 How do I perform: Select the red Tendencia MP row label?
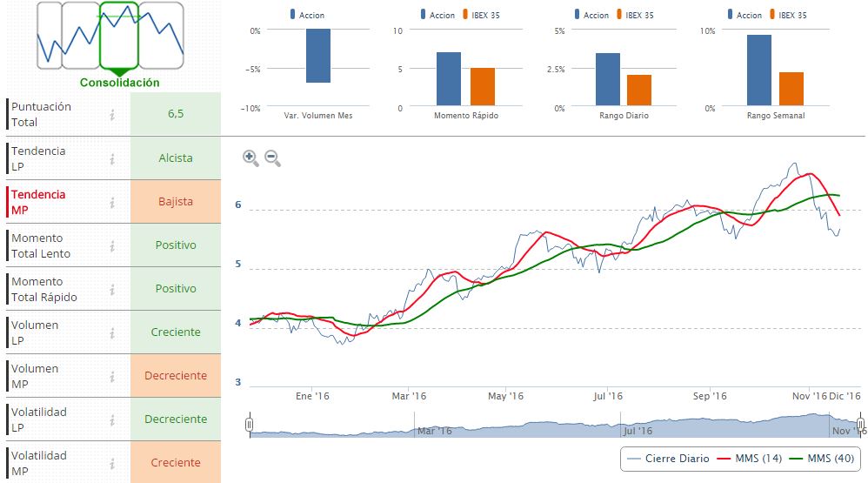[x=38, y=202]
